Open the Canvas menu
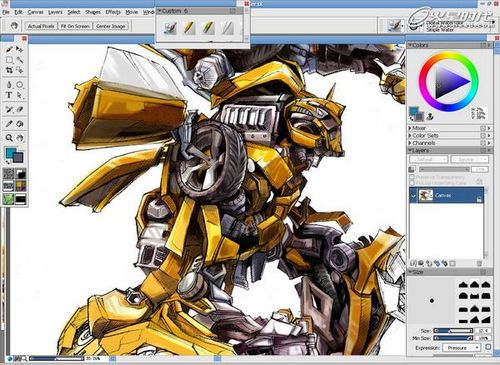 (35, 12)
